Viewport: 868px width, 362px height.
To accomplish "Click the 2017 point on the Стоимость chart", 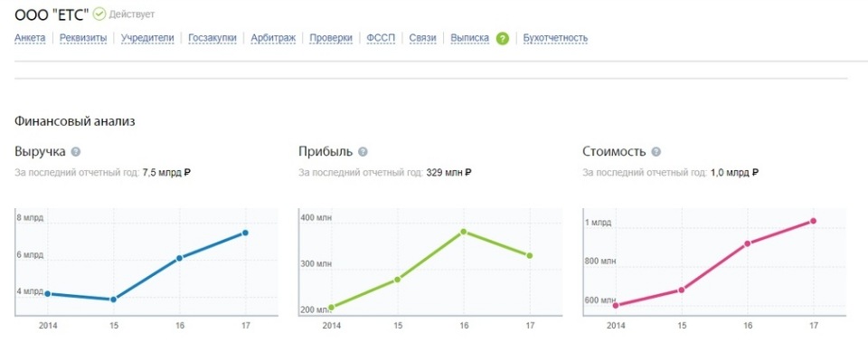I will [813, 221].
